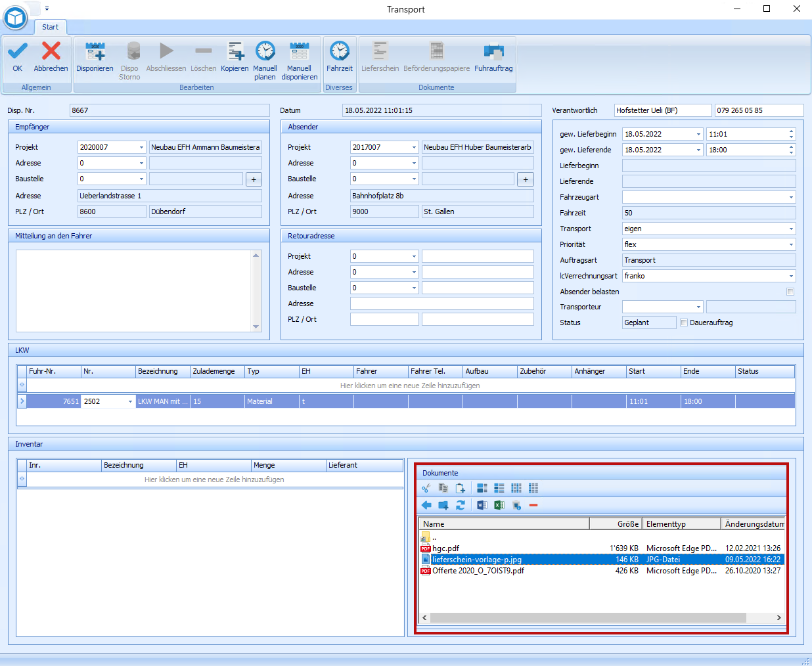Enable the Dauerauftrag checkbox
The height and width of the screenshot is (666, 812).
[684, 322]
